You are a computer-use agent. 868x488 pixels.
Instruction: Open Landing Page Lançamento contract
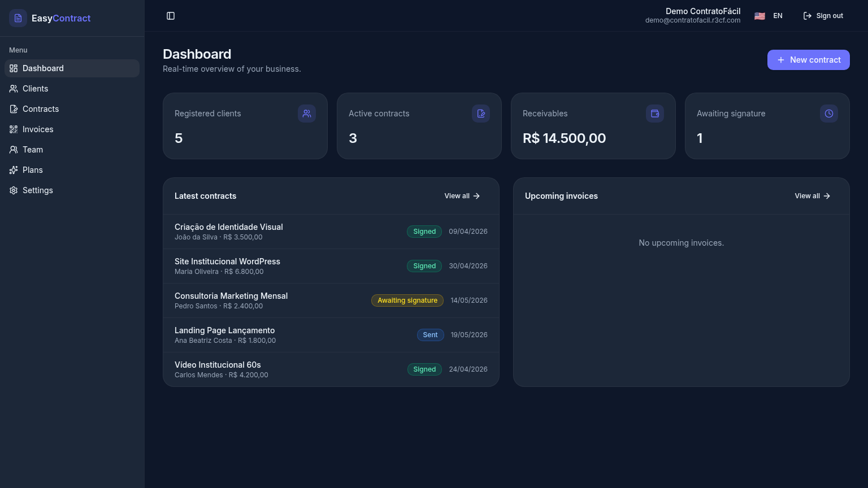(x=331, y=335)
